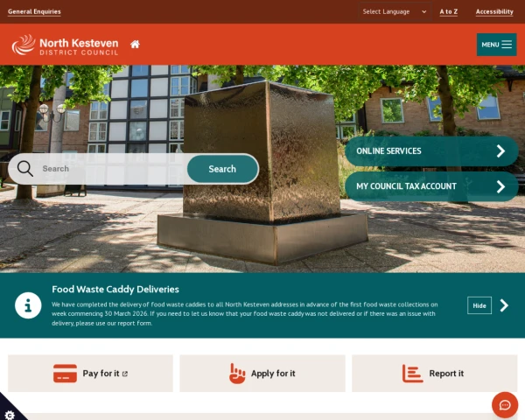Open the MENU hamburger button
The width and height of the screenshot is (525, 420).
[496, 45]
